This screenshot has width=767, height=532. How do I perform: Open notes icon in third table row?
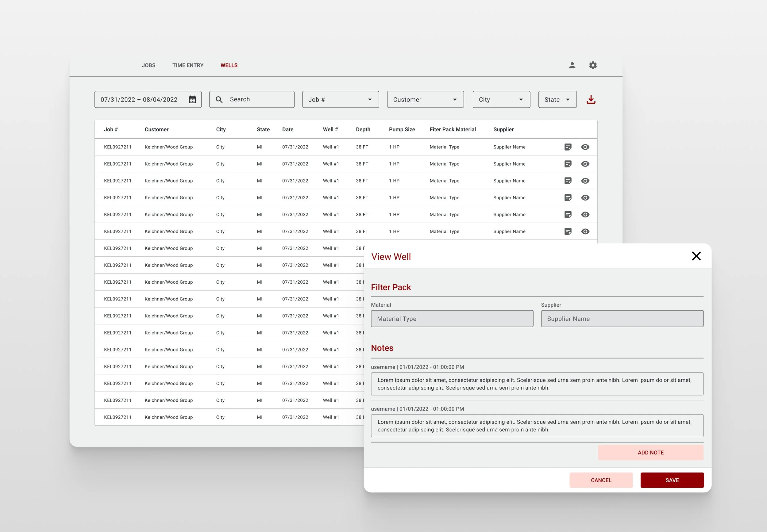click(568, 181)
